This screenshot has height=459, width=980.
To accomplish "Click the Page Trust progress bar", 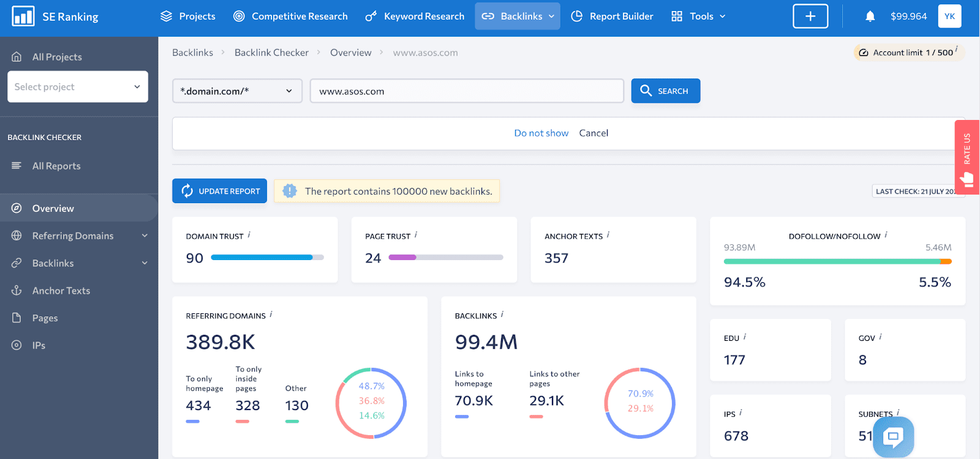I will (x=446, y=258).
